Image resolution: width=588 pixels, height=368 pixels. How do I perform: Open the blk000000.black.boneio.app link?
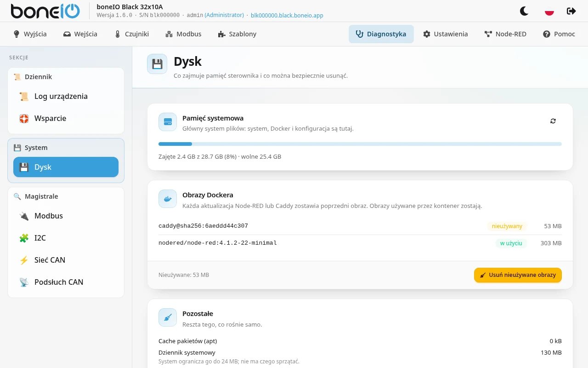tap(287, 15)
